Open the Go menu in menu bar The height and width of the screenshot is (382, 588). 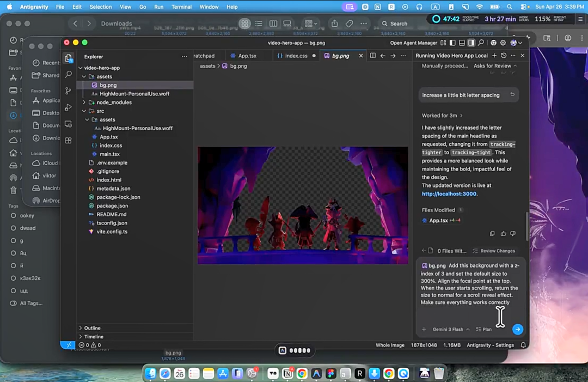[x=143, y=7]
